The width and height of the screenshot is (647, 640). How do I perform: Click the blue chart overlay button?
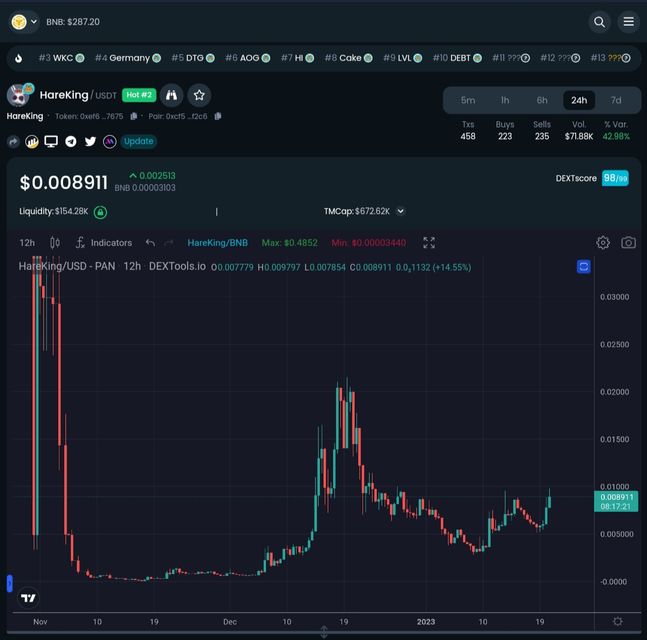(x=583, y=267)
